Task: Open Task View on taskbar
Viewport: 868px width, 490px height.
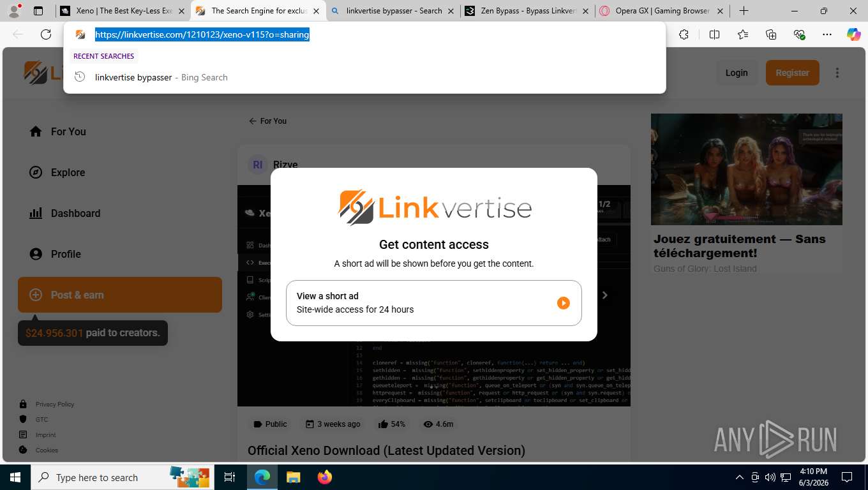Action: coord(230,477)
